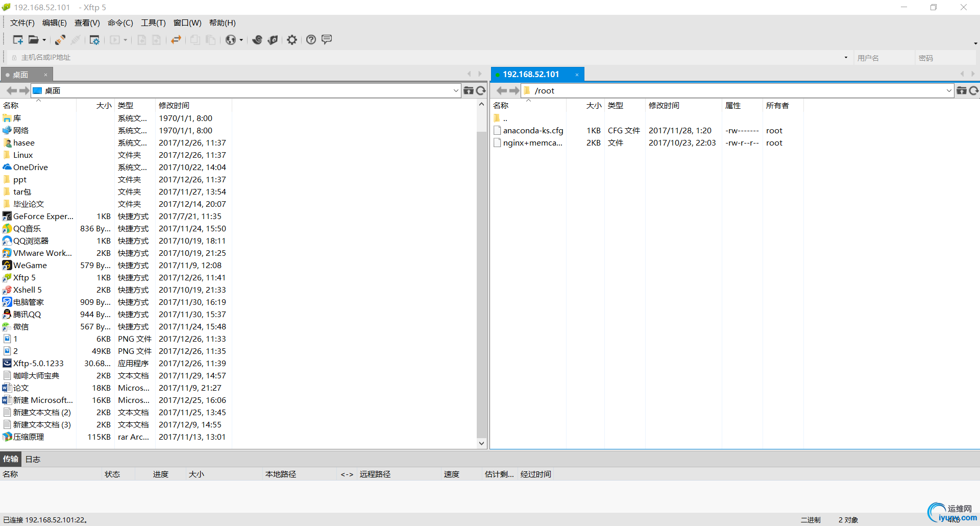Go back in remote pane navigation
The width and height of the screenshot is (980, 526).
tap(502, 91)
